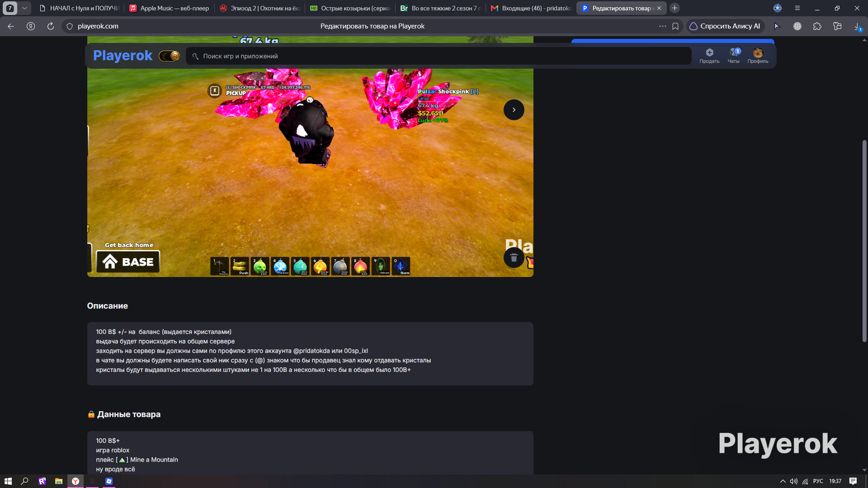Go to the Playerok home logo
Screen dimensions: 868x488
[x=123, y=56]
